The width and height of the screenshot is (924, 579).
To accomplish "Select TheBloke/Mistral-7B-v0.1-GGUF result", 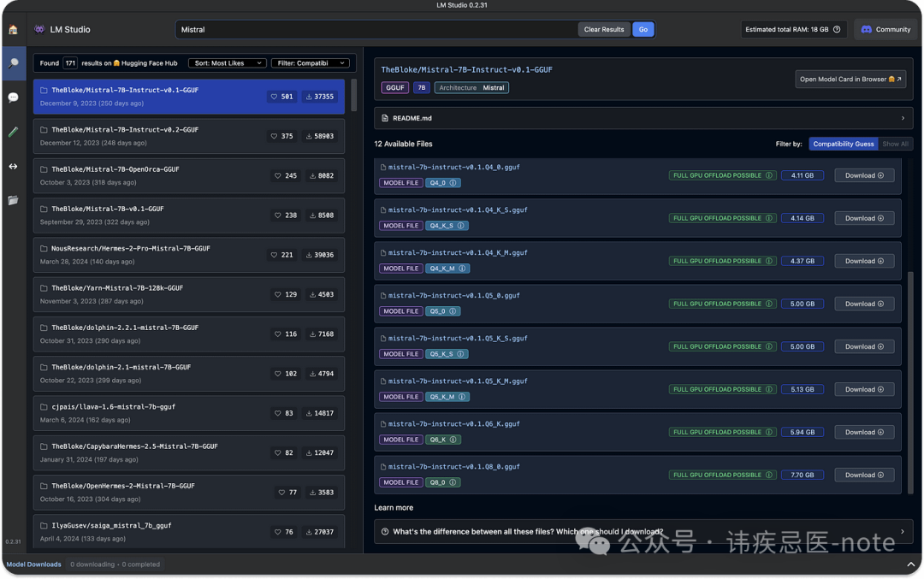I will tap(188, 215).
